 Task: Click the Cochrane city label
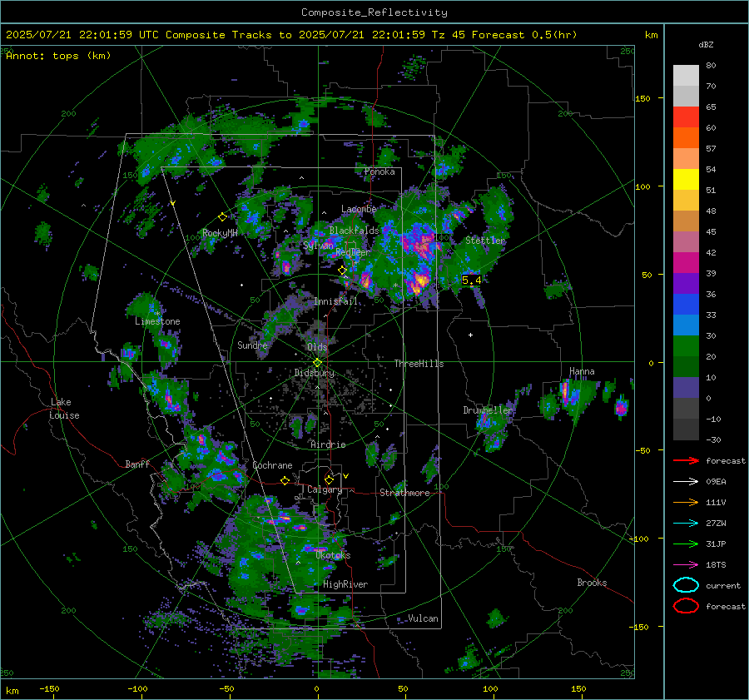(x=272, y=465)
